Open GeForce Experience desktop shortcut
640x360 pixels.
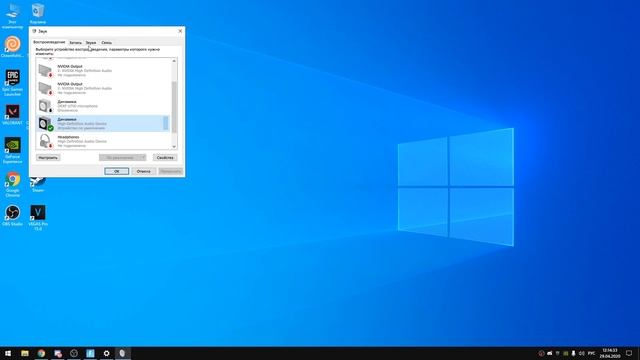coord(12,150)
